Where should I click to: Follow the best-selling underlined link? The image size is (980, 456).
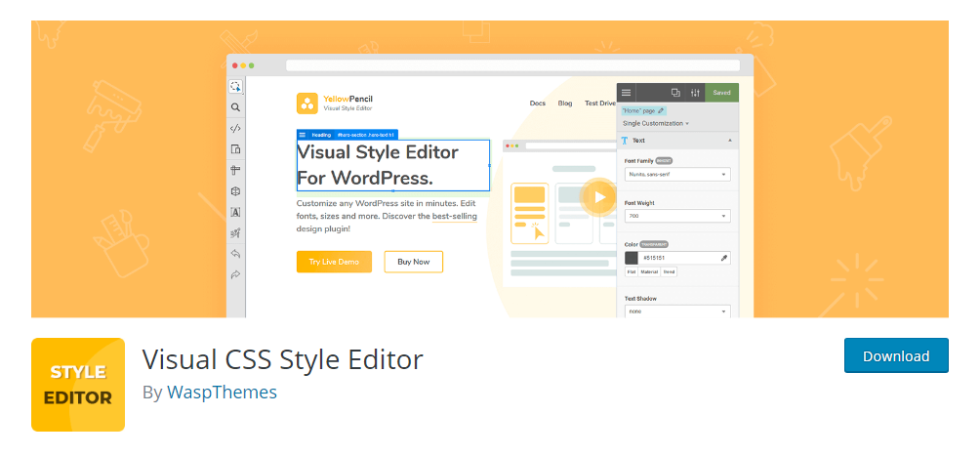point(455,217)
